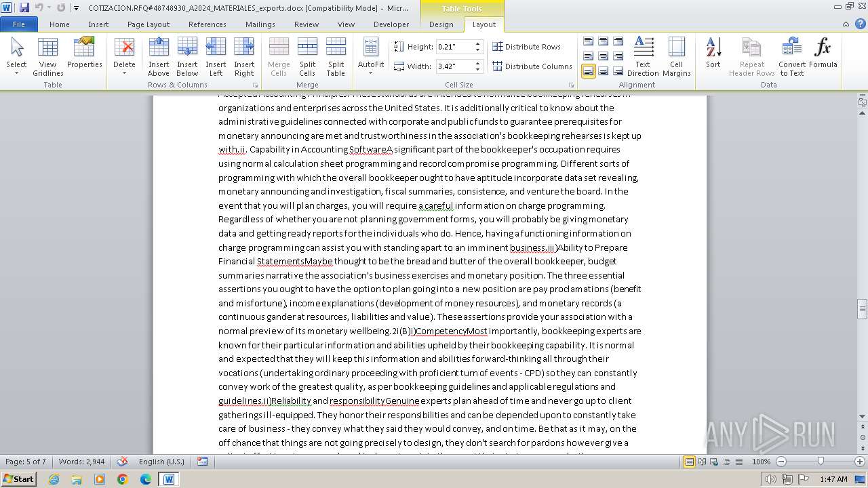Align cell text top center
Image resolution: width=868 pixels, height=488 pixels.
point(603,41)
